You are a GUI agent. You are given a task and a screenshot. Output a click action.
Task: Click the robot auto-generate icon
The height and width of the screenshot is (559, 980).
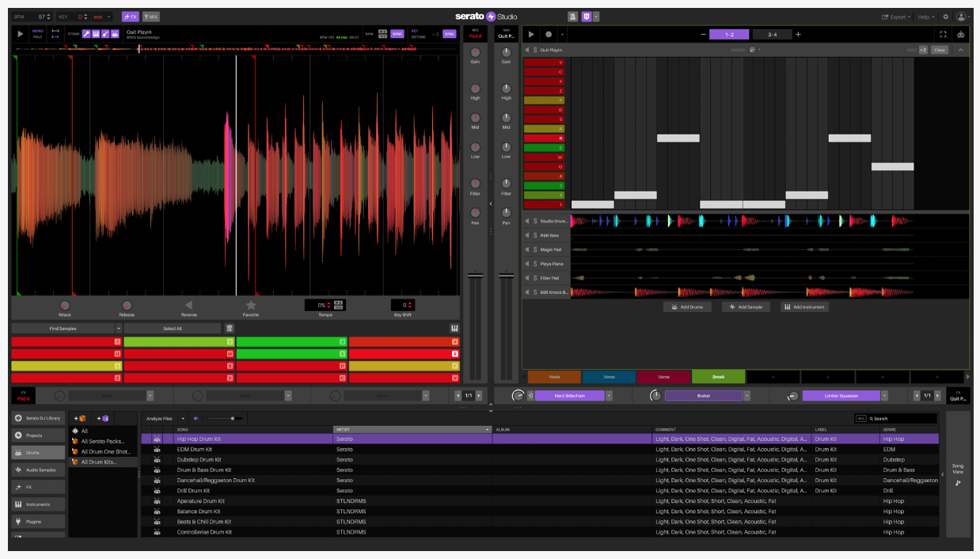click(961, 34)
